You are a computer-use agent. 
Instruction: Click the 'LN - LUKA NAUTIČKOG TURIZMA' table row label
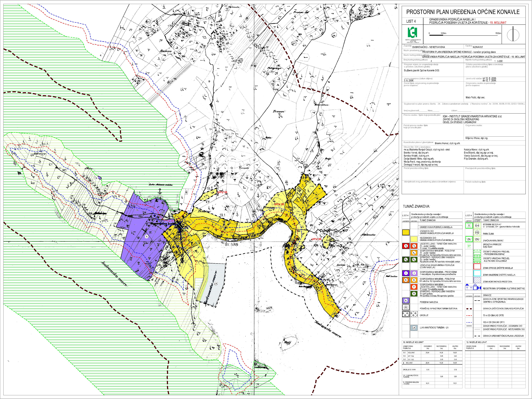tap(411, 376)
